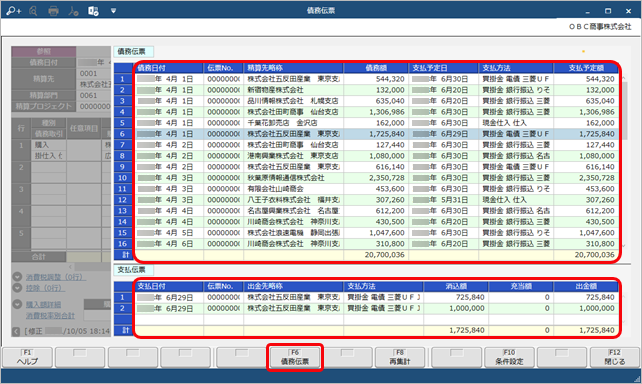Screen dimensions: 642x384
Task: Click the 1,000,000 出金額 cell
Action: pos(585,308)
